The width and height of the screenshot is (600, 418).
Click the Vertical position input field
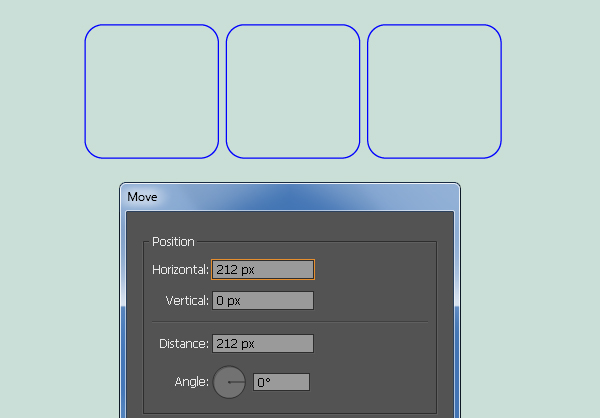click(x=263, y=300)
